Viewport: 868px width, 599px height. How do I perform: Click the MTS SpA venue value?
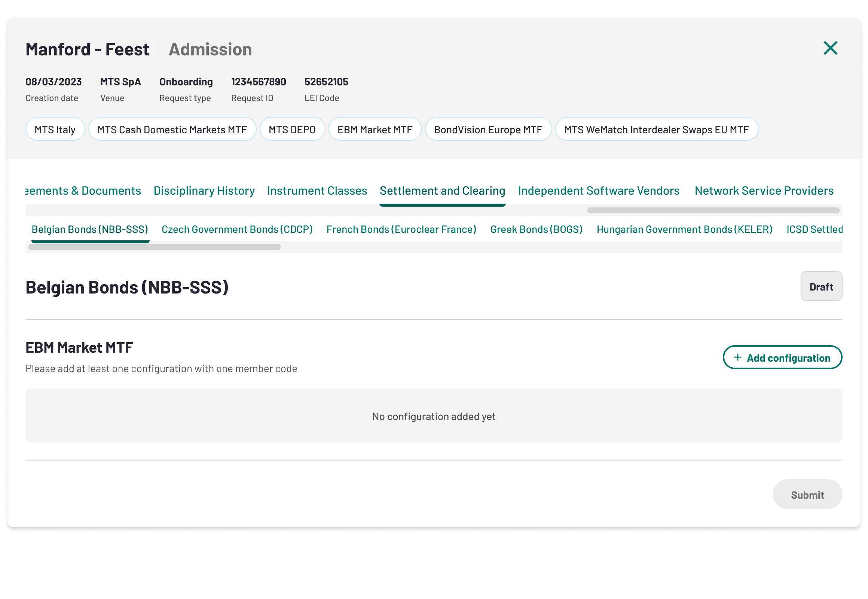coord(120,82)
